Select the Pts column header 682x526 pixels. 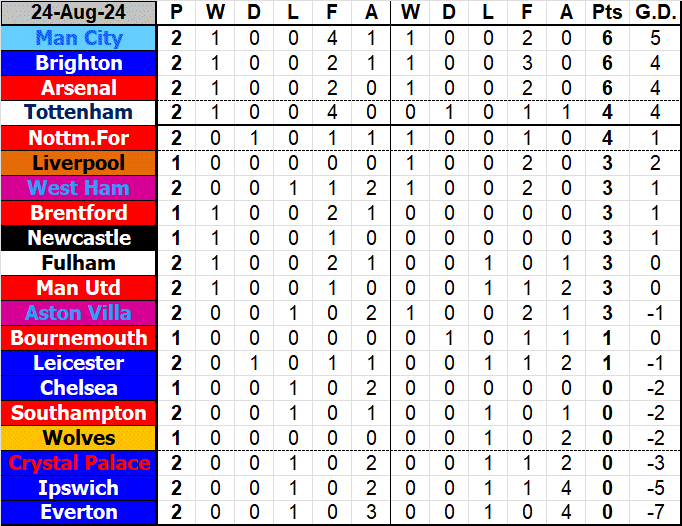coord(606,13)
